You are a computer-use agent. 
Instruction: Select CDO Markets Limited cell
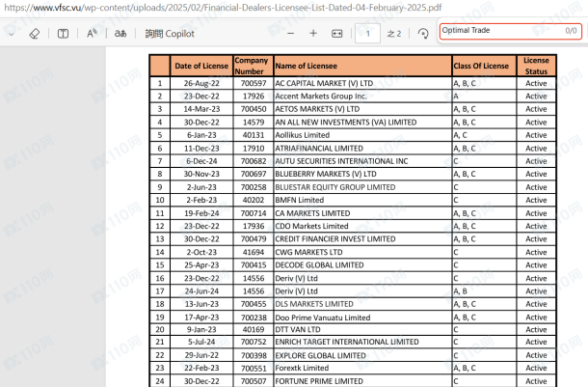pyautogui.click(x=362, y=226)
